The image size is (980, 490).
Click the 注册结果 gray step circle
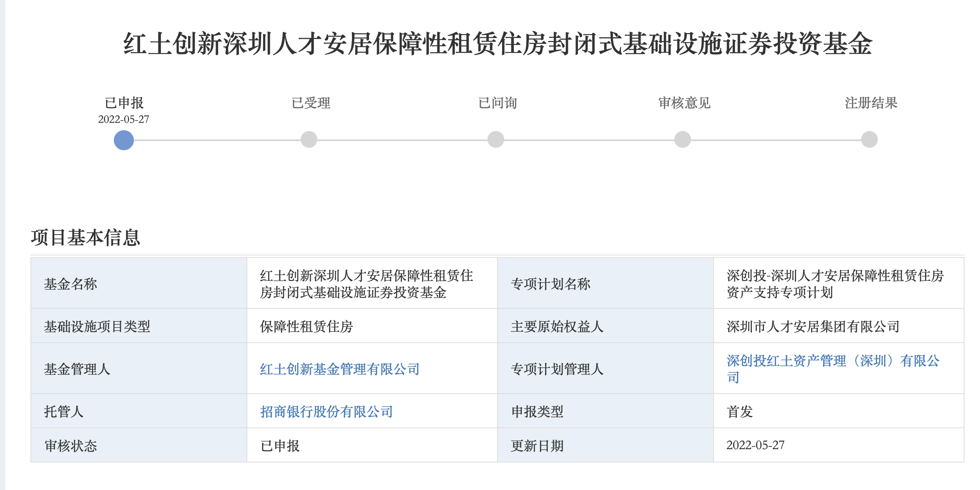pyautogui.click(x=869, y=139)
